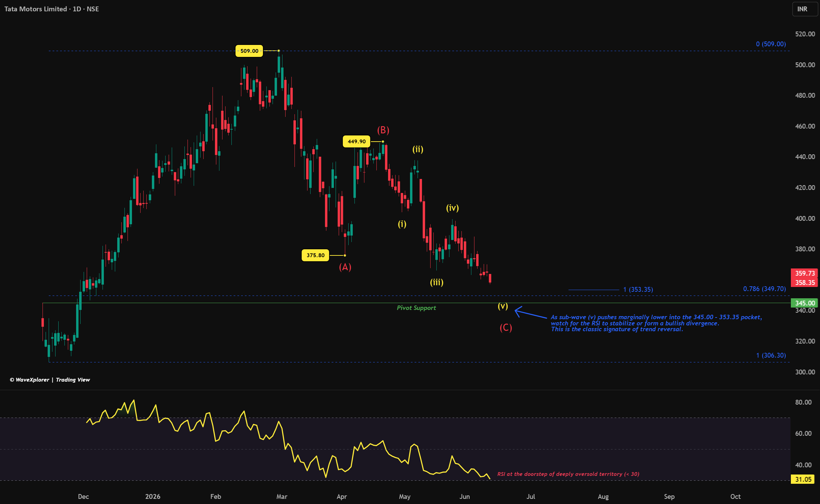Viewport: 820px width, 504px height.
Task: Click the Jun label on time axis
Action: (465, 496)
